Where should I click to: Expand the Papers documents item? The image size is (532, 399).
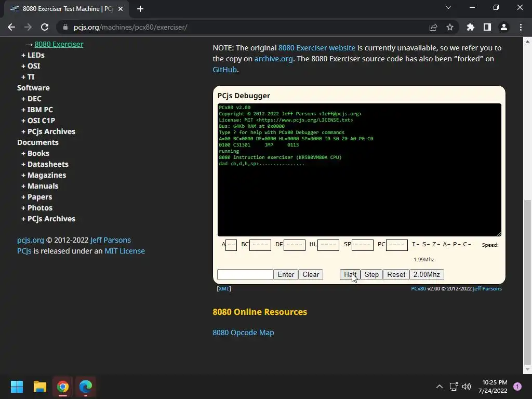37,197
